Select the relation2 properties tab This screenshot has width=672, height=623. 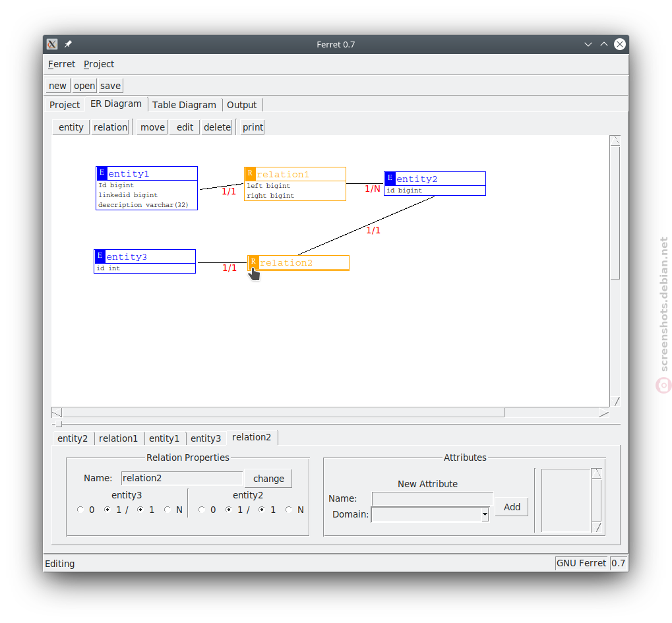[252, 438]
